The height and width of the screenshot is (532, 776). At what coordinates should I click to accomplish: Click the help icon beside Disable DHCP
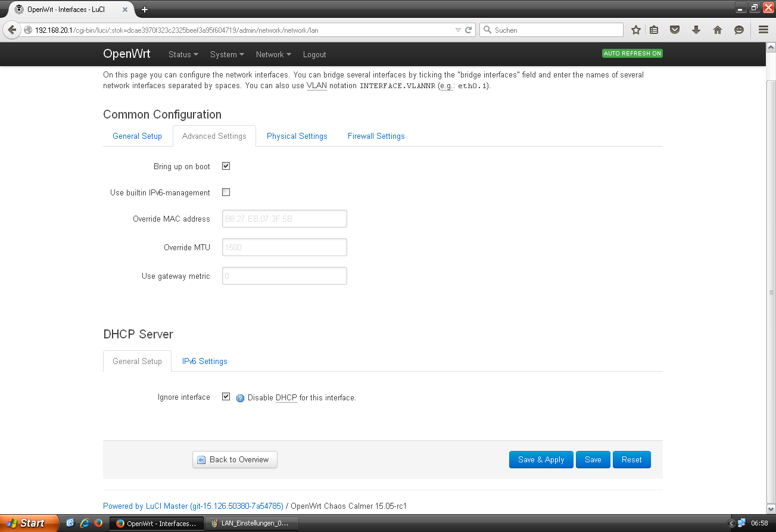coord(241,398)
